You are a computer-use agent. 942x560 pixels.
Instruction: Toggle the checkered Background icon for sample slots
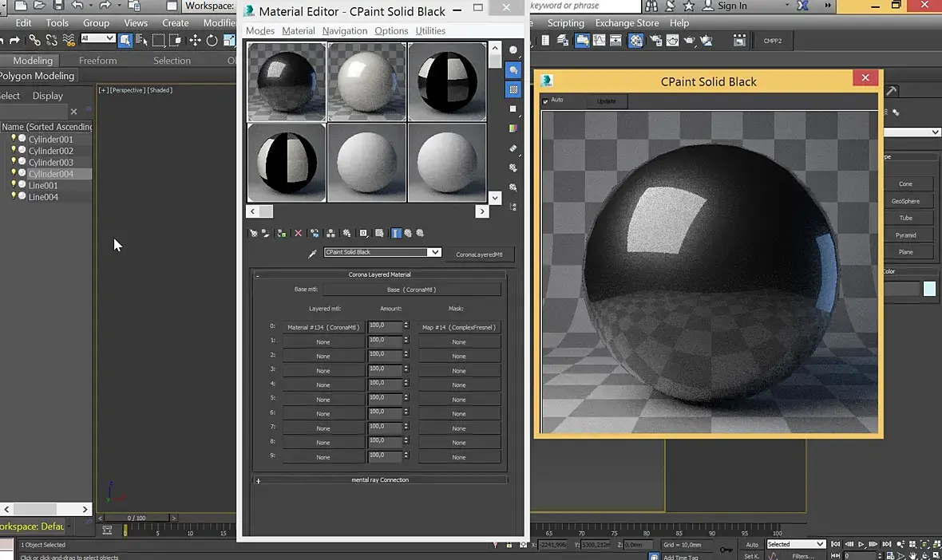point(513,90)
